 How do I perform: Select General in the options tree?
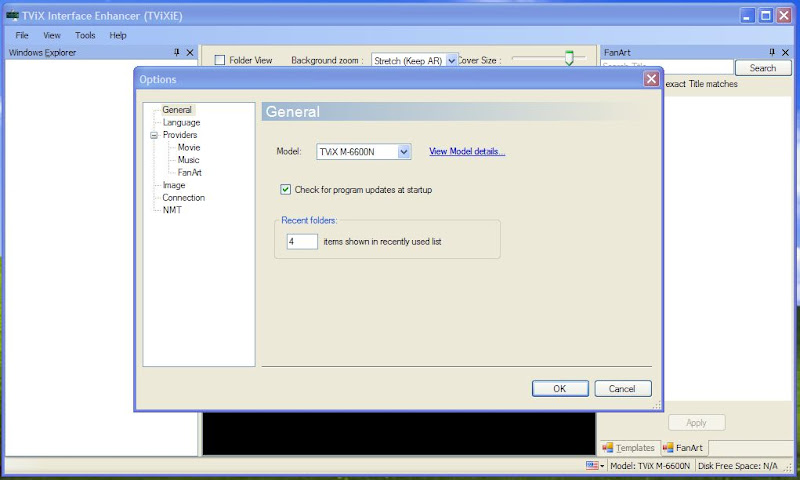(177, 110)
